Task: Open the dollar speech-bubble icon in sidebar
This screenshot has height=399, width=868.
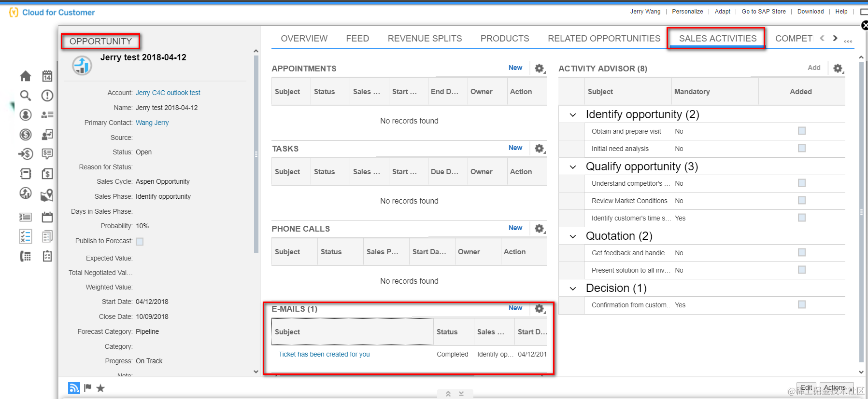Action: tap(47, 154)
